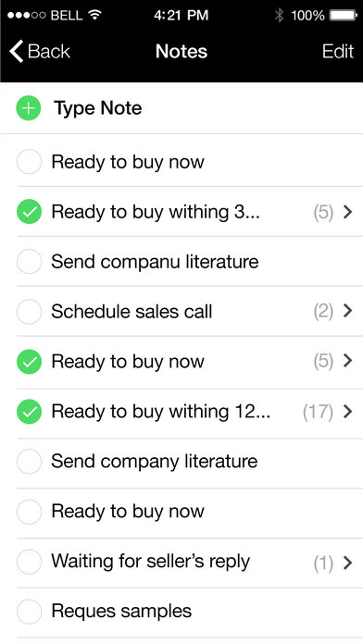Open the Edit button in the header
The image size is (363, 644).
pos(338,51)
